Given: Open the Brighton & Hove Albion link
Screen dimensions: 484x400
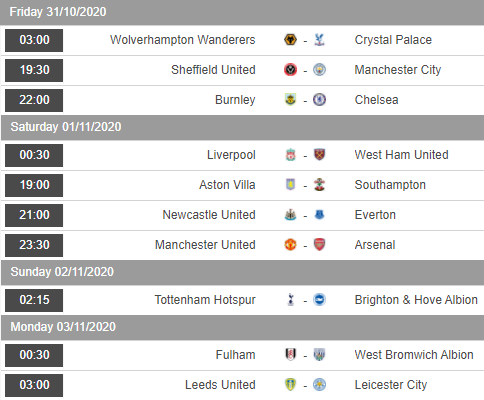Looking at the screenshot, I should tap(416, 300).
